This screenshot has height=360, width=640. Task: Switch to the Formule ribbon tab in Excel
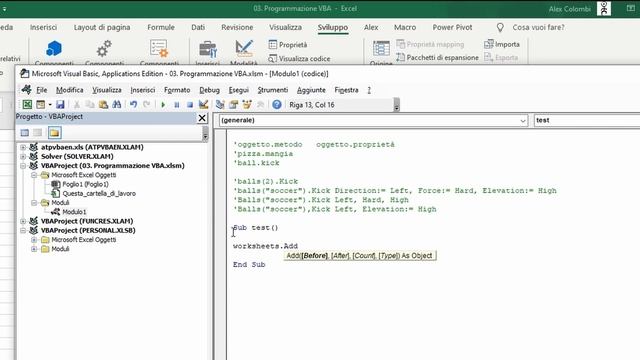(x=161, y=27)
